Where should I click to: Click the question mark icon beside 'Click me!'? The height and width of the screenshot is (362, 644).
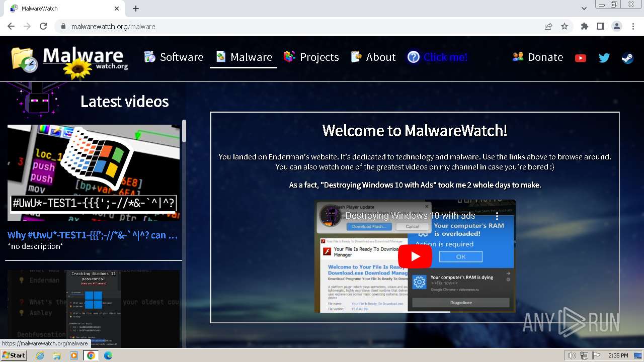coord(414,57)
